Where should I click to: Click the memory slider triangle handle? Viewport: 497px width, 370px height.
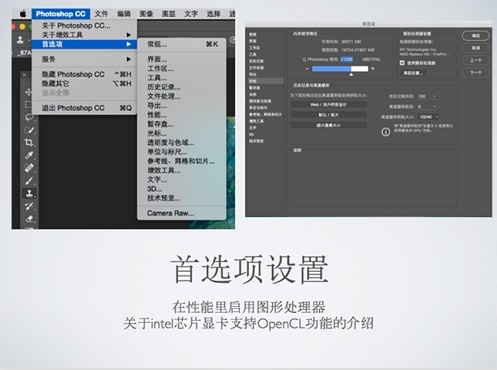351,74
